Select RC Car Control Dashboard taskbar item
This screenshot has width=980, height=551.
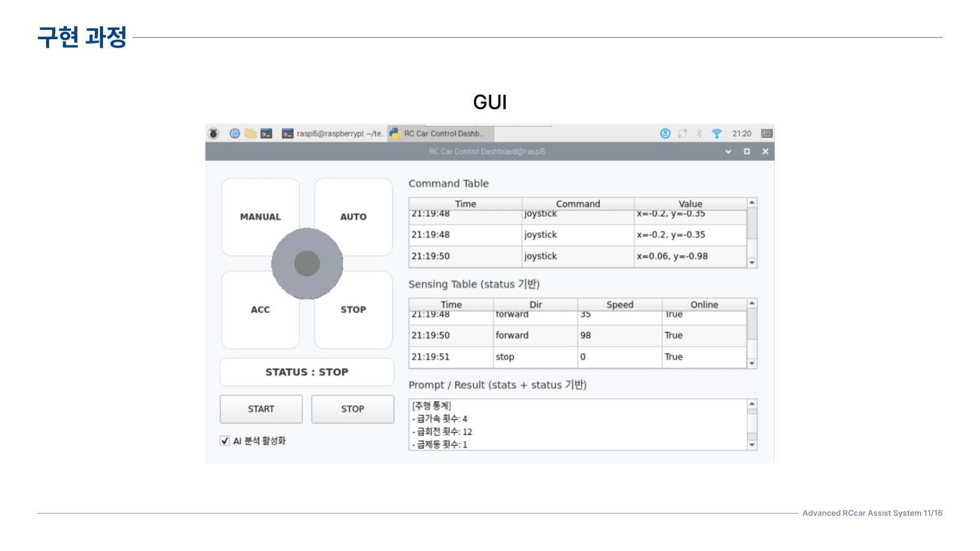440,133
